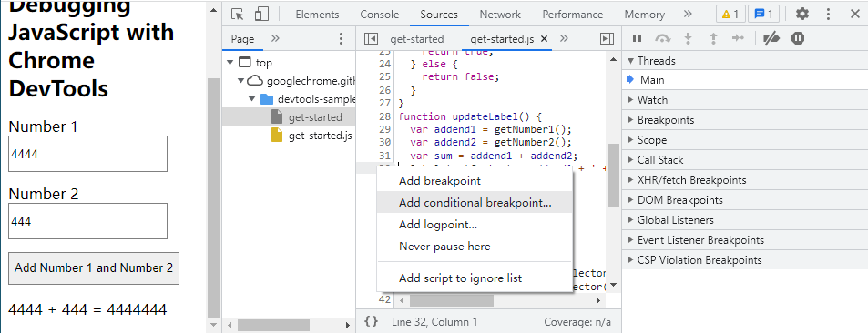Pause script execution
Viewport: 868px width, 333px height.
click(x=638, y=39)
